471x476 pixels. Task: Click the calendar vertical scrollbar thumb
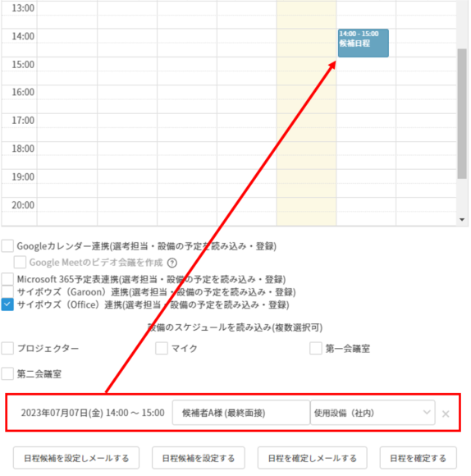(462, 113)
